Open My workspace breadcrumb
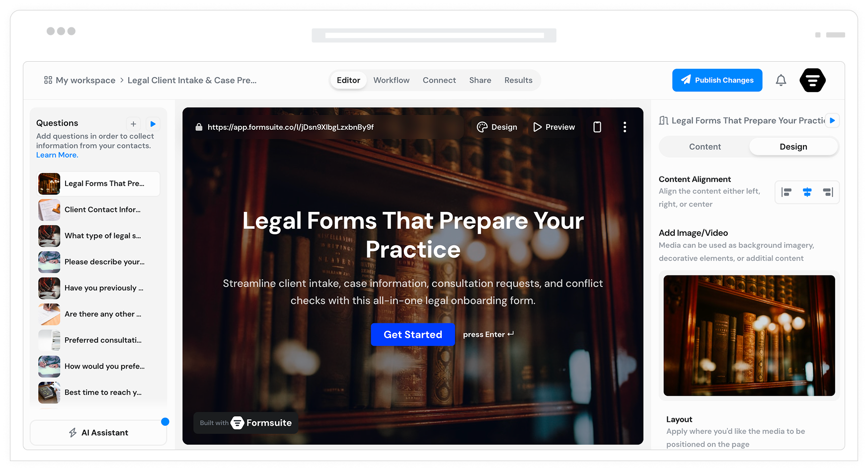The width and height of the screenshot is (868, 471). (x=79, y=81)
